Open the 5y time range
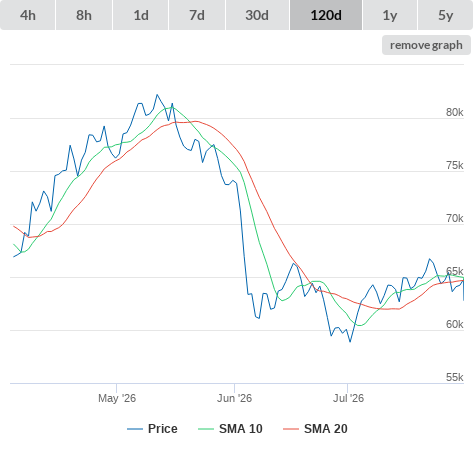Viewport: 474px width, 455px height. tap(446, 15)
